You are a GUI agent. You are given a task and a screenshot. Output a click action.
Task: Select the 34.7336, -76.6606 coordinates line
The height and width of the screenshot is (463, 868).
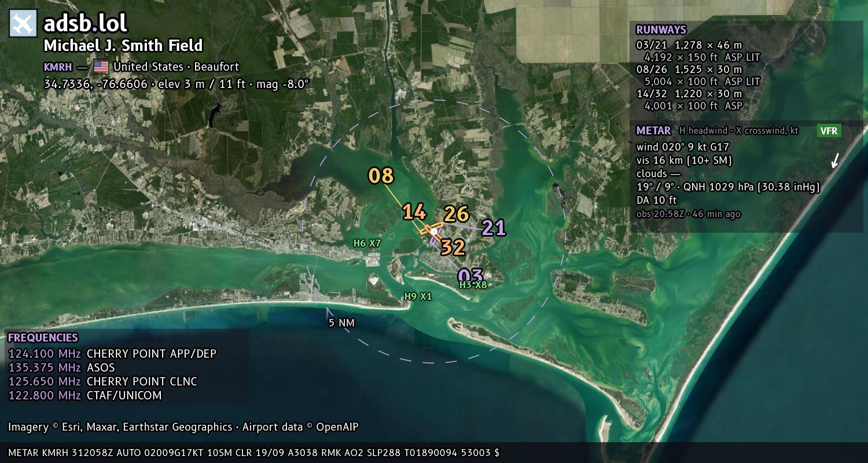click(176, 84)
